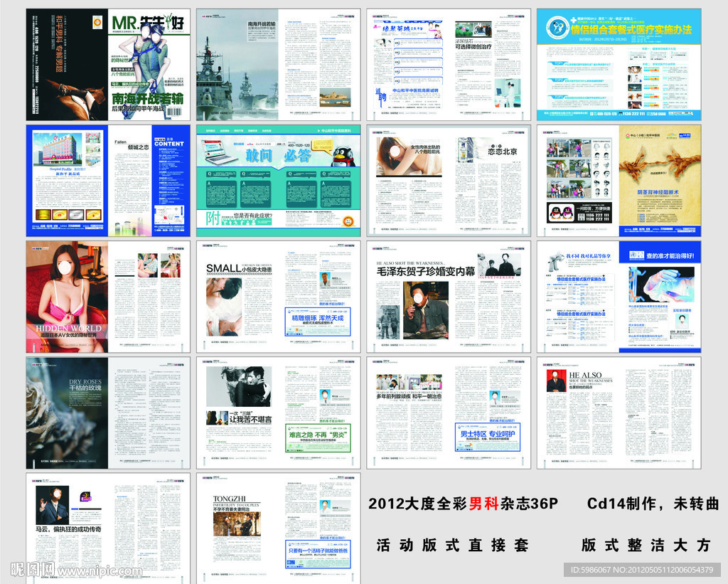Click the 精雕细琢 浑然天成 ad box
728x584 pixels.
[318, 321]
